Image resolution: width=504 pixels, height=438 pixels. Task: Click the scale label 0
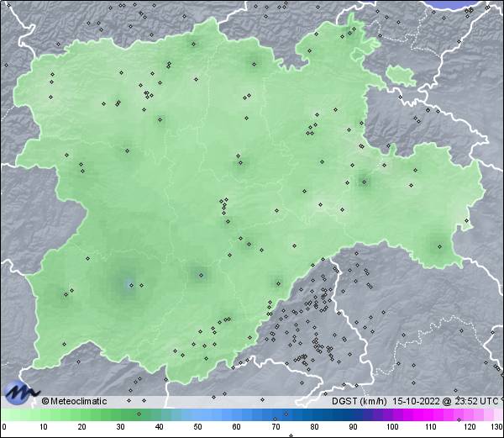(4, 427)
